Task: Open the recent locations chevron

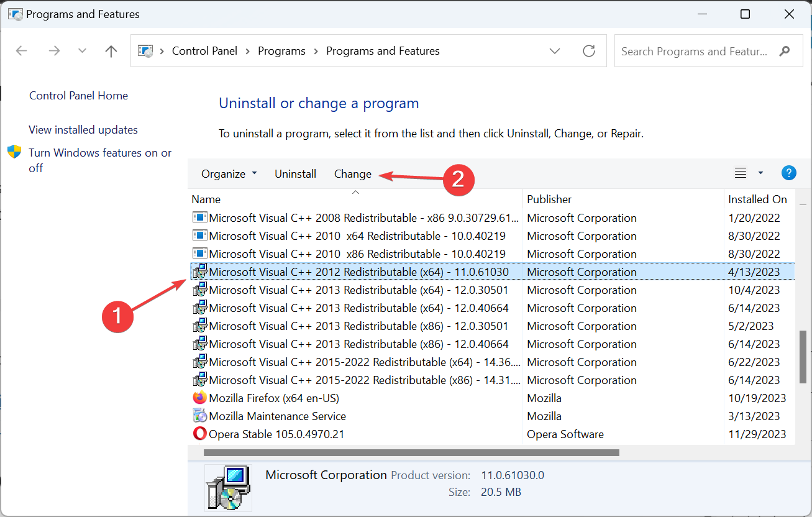Action: coord(82,51)
